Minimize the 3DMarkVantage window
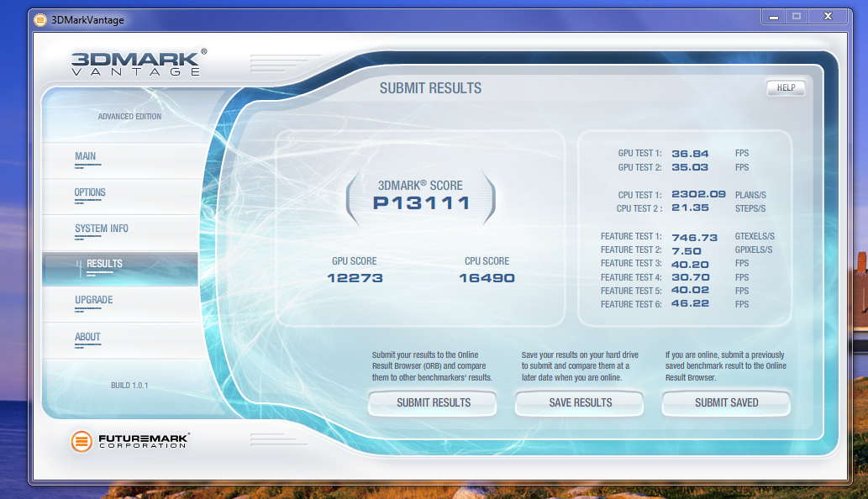The image size is (868, 499). (x=774, y=17)
